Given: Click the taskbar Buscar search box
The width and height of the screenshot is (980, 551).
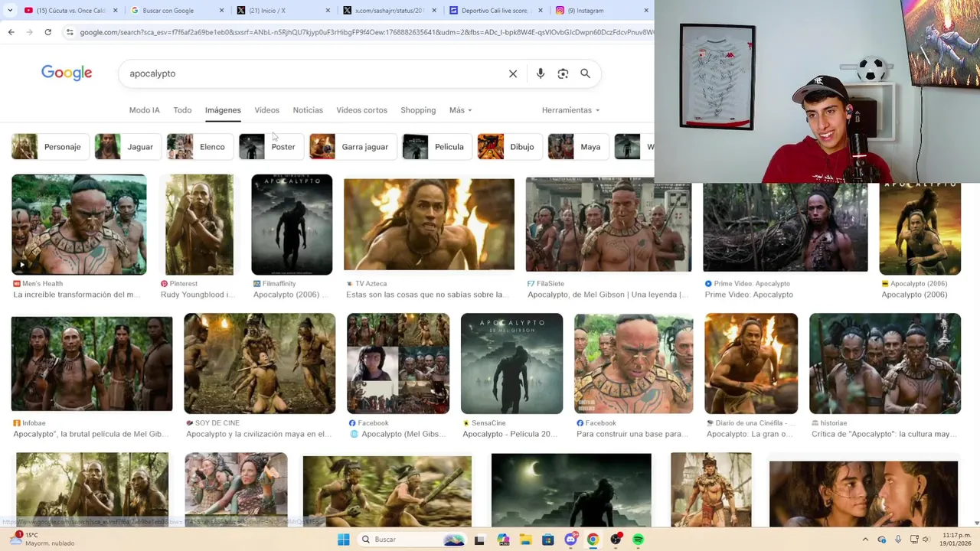Looking at the screenshot, I should (x=412, y=540).
